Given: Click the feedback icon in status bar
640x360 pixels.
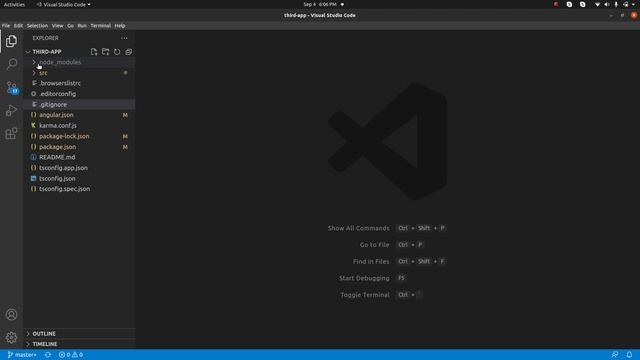Looking at the screenshot, I should click(x=615, y=355).
